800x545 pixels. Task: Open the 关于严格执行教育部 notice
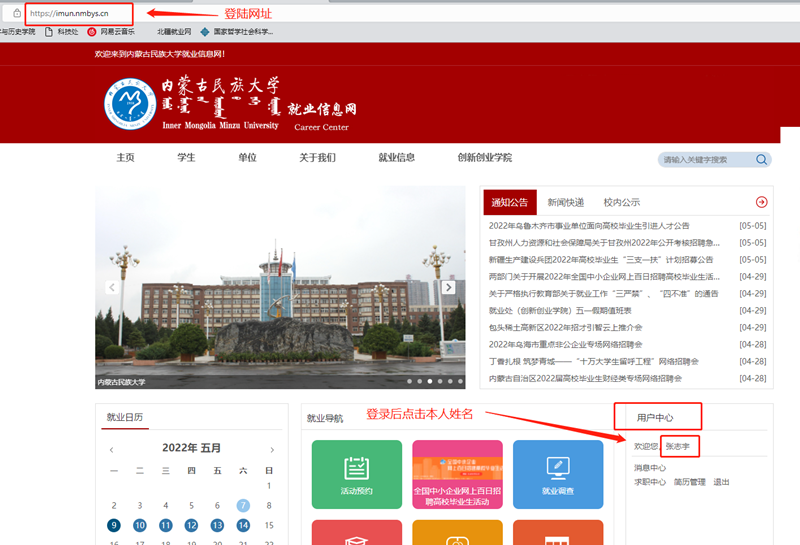[603, 293]
